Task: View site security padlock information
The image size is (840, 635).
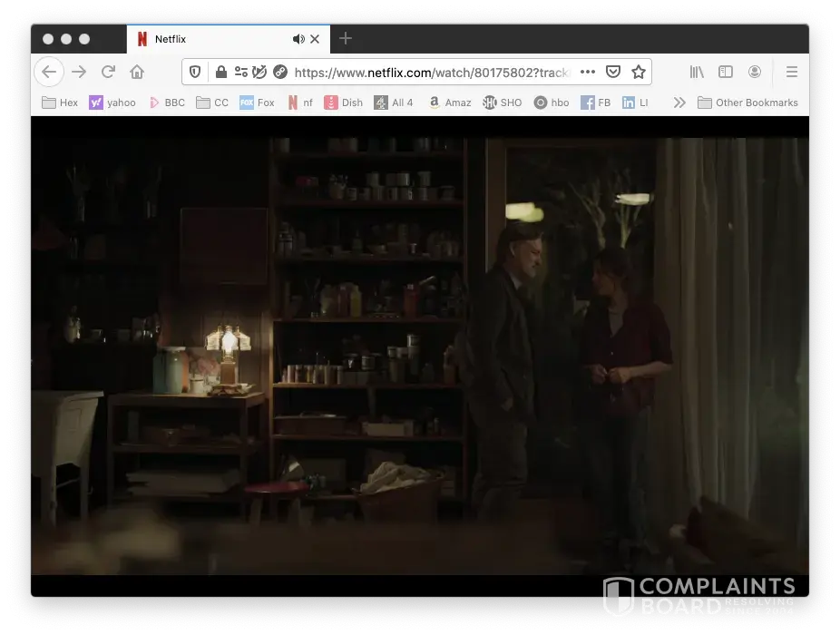Action: [x=220, y=72]
